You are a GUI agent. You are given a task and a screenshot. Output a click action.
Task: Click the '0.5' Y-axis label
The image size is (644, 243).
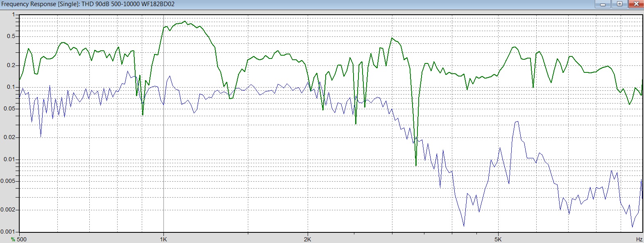tap(11, 36)
